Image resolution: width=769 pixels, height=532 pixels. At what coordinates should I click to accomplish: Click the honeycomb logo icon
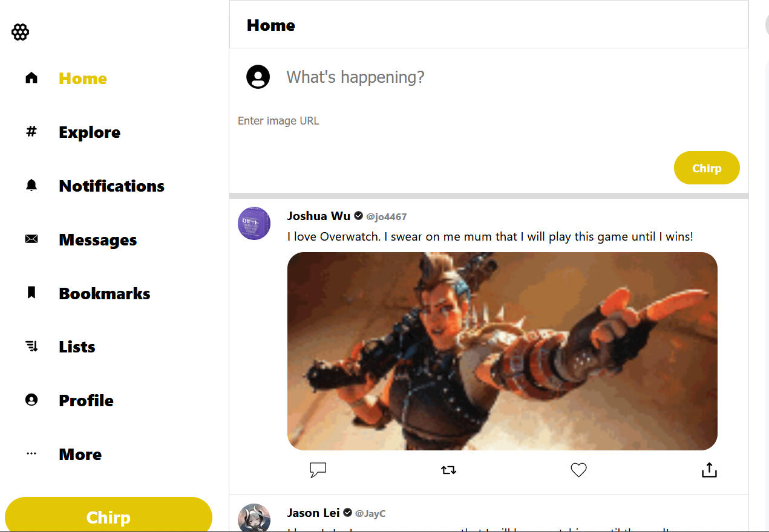21,32
